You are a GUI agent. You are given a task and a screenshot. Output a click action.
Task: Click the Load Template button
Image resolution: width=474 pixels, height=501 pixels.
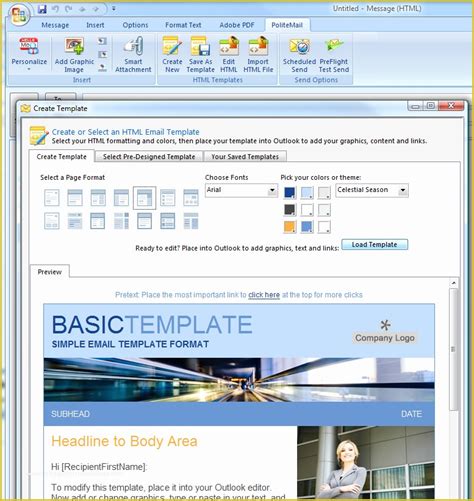click(374, 244)
